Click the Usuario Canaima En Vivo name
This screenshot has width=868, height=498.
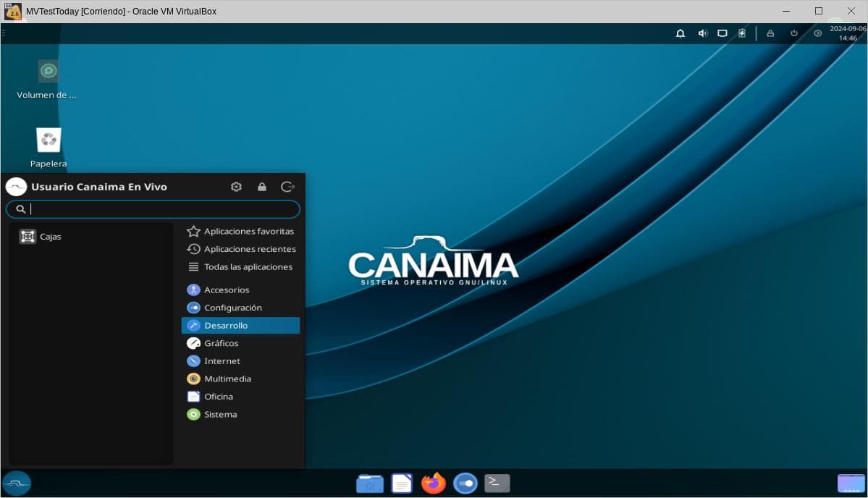[99, 187]
